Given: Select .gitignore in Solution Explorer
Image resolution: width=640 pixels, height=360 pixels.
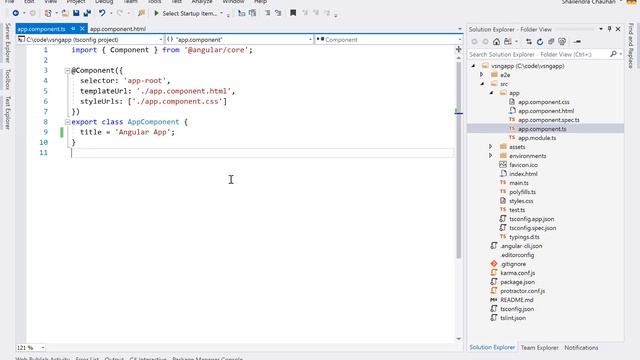Looking at the screenshot, I should pos(513,264).
